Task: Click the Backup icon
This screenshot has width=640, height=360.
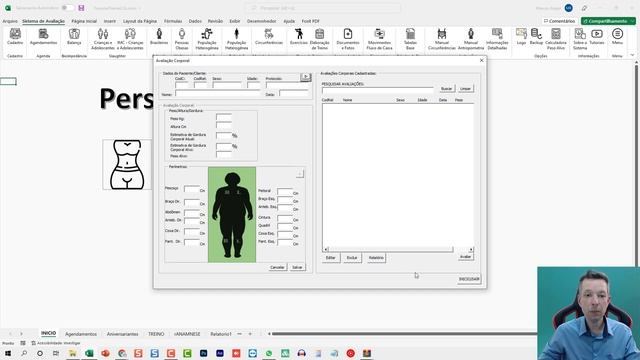Action: tap(536, 37)
